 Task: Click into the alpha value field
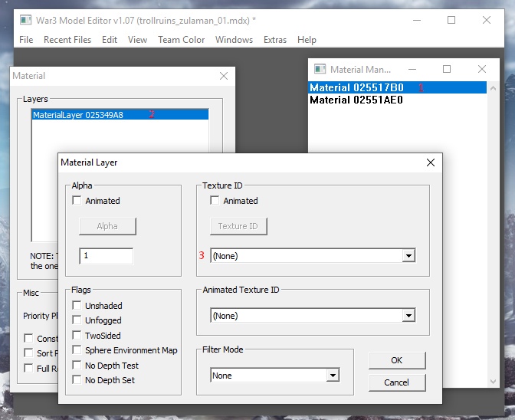tap(106, 256)
